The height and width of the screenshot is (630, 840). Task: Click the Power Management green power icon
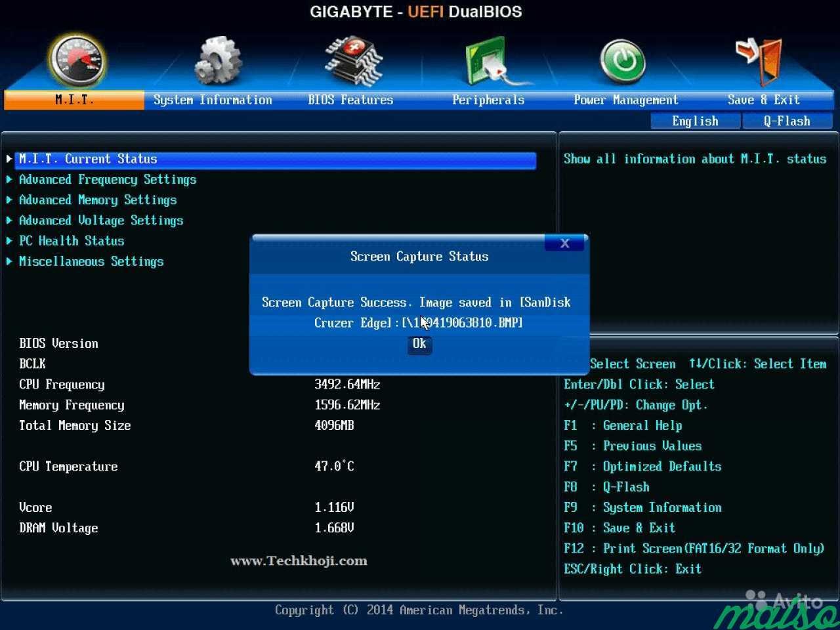click(623, 62)
